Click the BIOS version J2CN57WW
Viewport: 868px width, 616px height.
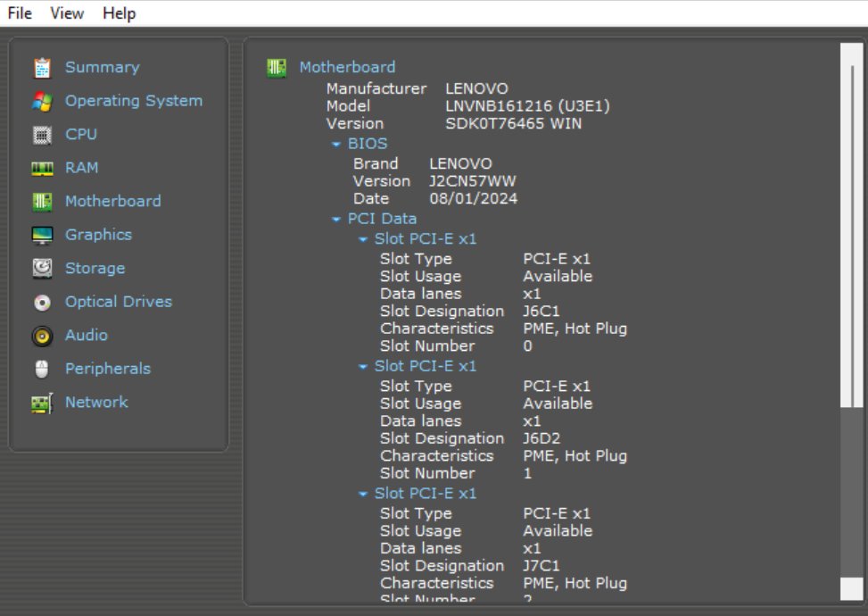473,181
